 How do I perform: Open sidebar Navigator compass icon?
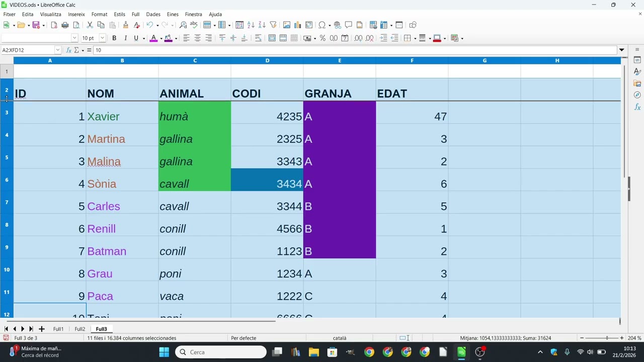(637, 95)
